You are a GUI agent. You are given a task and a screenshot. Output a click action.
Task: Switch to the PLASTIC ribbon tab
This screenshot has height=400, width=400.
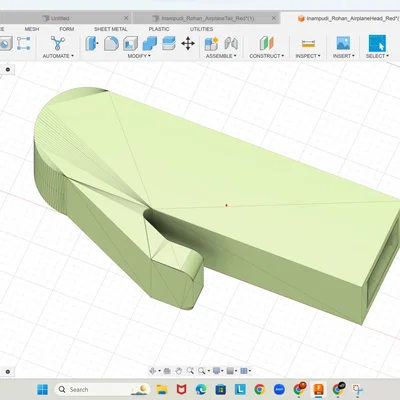[159, 29]
